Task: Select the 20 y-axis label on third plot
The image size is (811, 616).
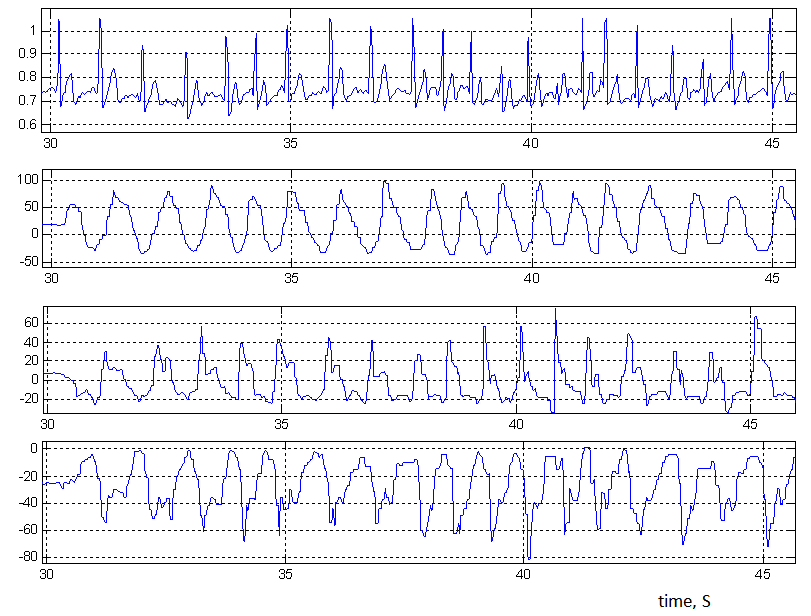Action: (29, 361)
